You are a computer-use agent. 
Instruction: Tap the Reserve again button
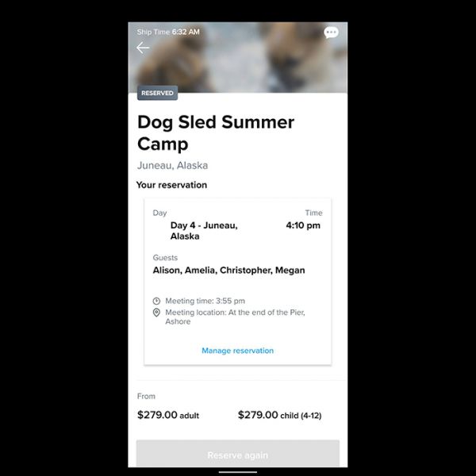(x=238, y=455)
